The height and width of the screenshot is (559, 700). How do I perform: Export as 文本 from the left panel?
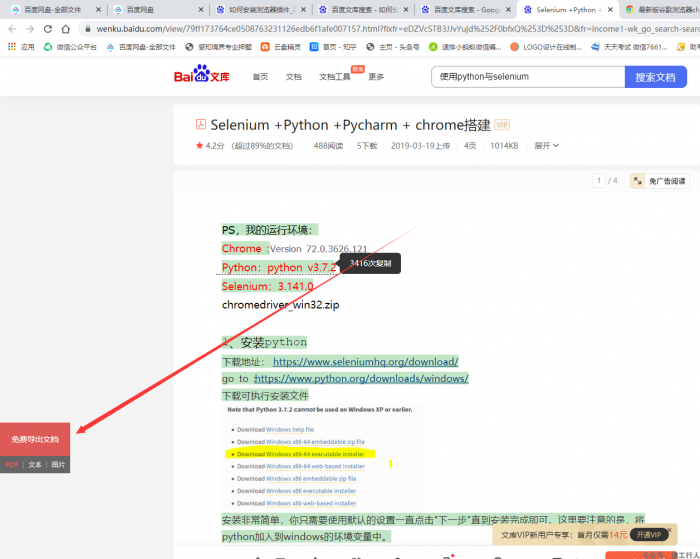pyautogui.click(x=35, y=465)
